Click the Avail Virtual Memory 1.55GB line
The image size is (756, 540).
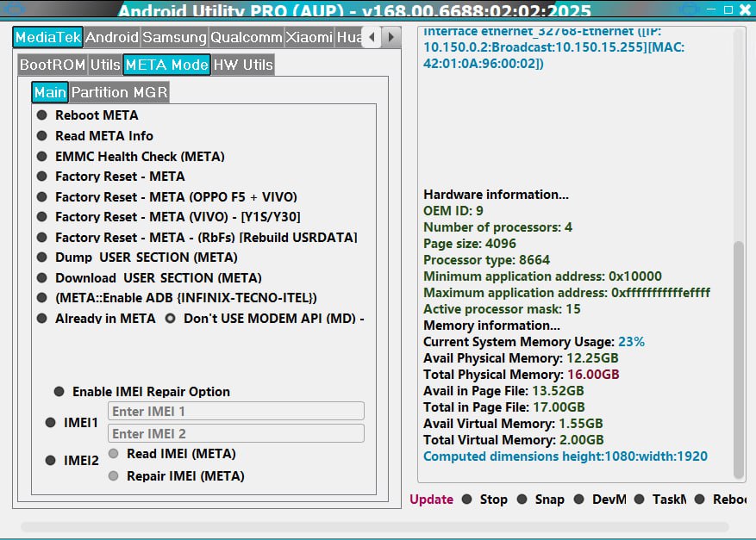pos(513,424)
